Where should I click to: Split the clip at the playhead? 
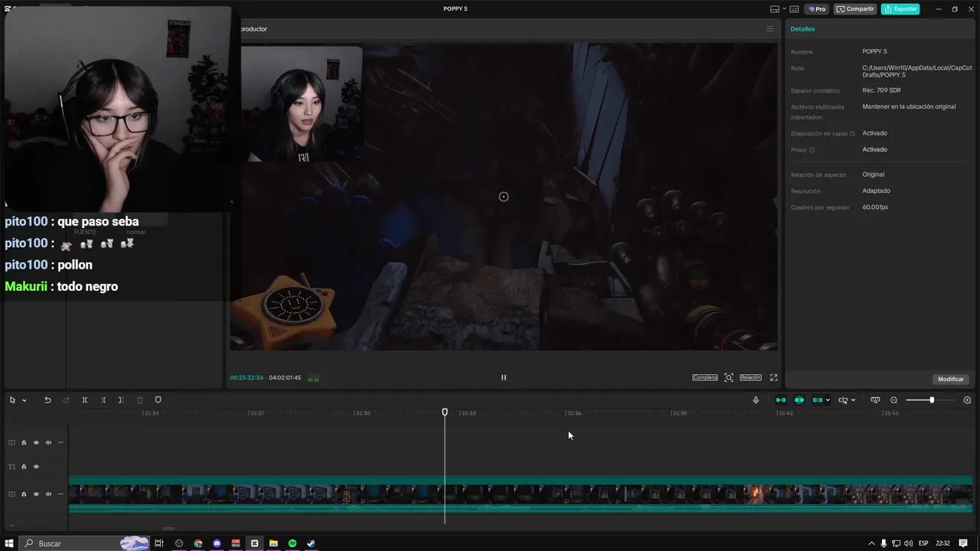(84, 400)
